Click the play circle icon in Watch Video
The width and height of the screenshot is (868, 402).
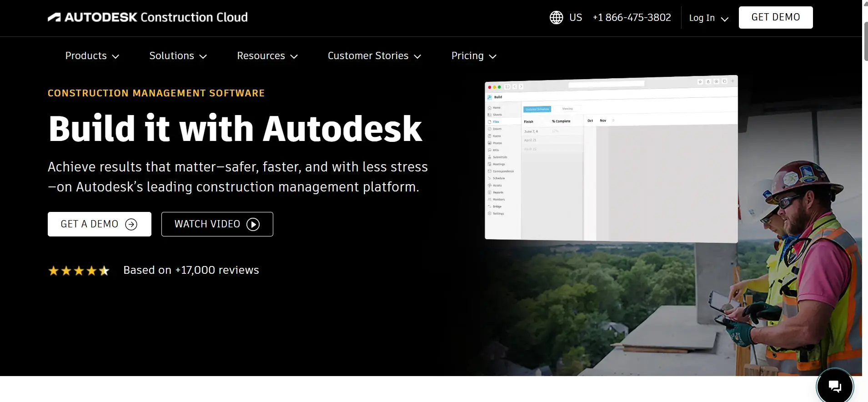(253, 224)
